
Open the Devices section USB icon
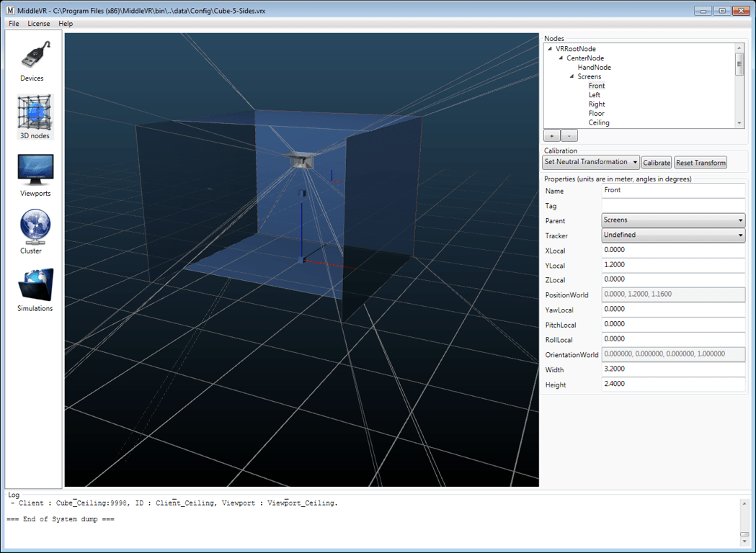(x=36, y=54)
